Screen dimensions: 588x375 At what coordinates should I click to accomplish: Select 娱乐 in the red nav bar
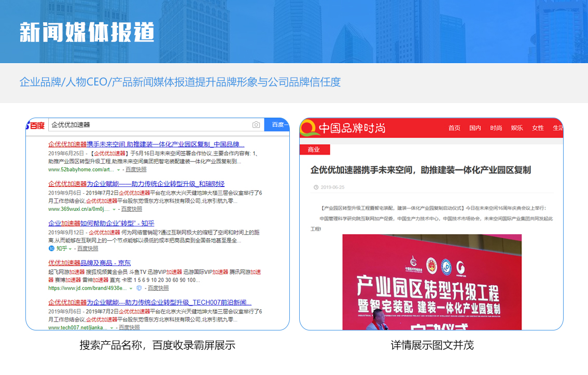pyautogui.click(x=517, y=128)
